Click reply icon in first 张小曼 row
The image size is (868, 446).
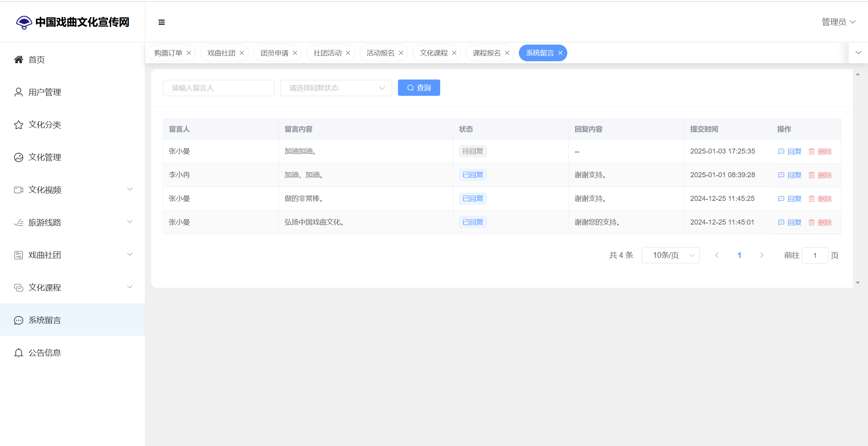(781, 151)
